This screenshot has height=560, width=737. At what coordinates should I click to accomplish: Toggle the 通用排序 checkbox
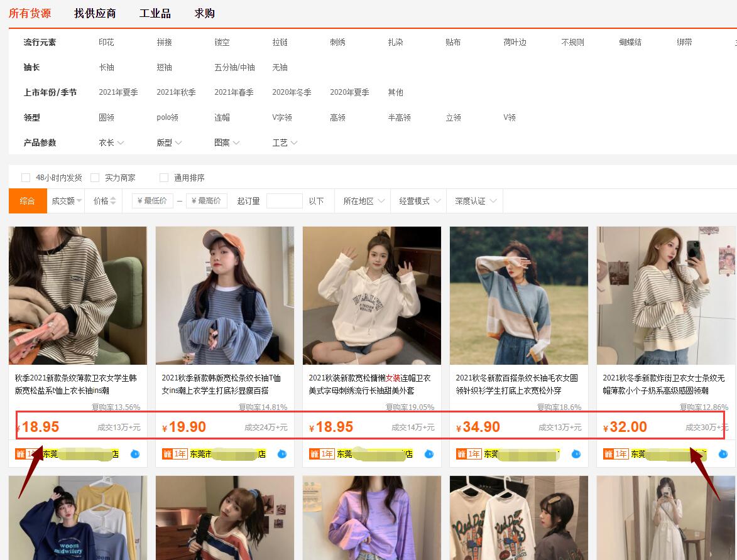(x=164, y=178)
